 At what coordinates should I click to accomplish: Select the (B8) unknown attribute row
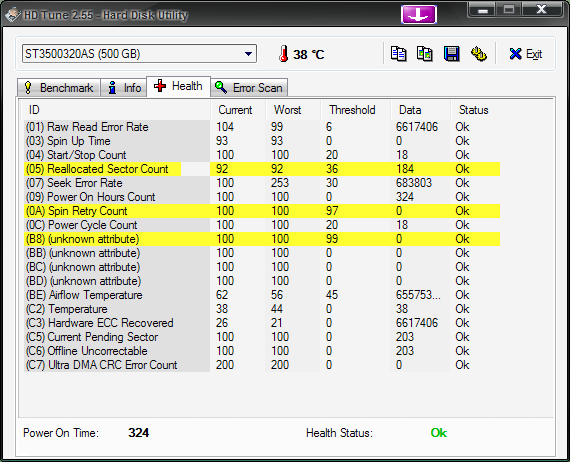[262, 239]
